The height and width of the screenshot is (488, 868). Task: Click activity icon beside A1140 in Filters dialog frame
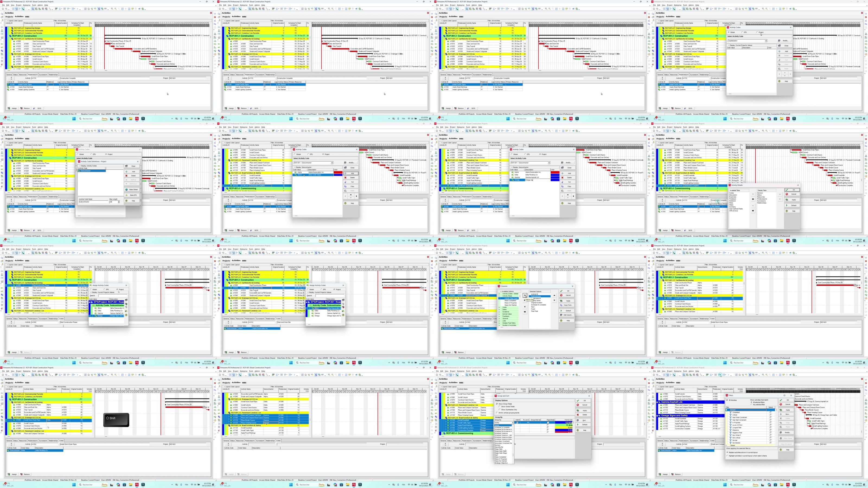pyautogui.click(x=661, y=421)
